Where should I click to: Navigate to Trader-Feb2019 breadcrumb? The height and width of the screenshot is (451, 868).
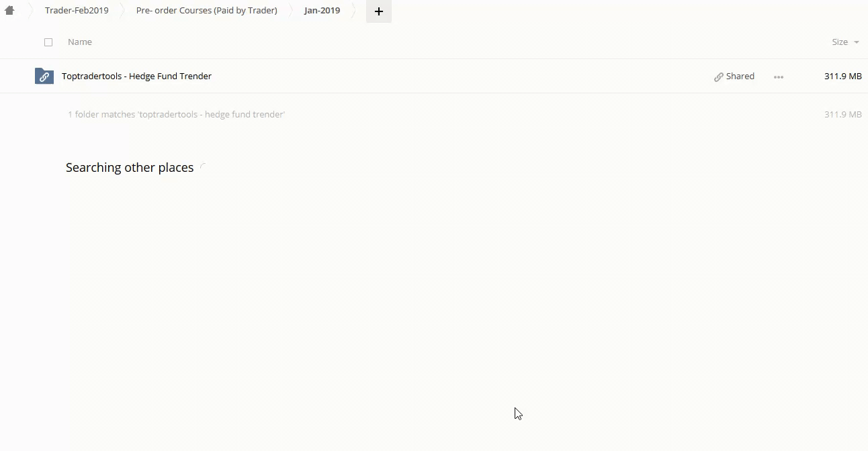click(77, 11)
